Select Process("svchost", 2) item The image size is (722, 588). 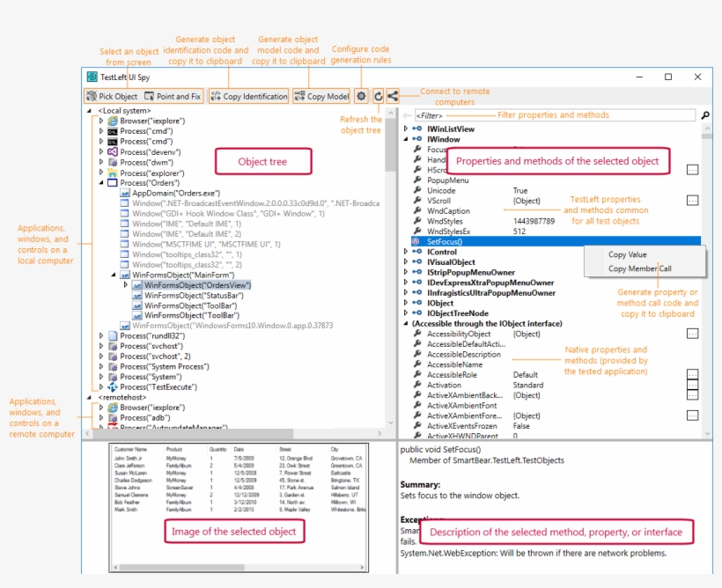click(x=155, y=356)
